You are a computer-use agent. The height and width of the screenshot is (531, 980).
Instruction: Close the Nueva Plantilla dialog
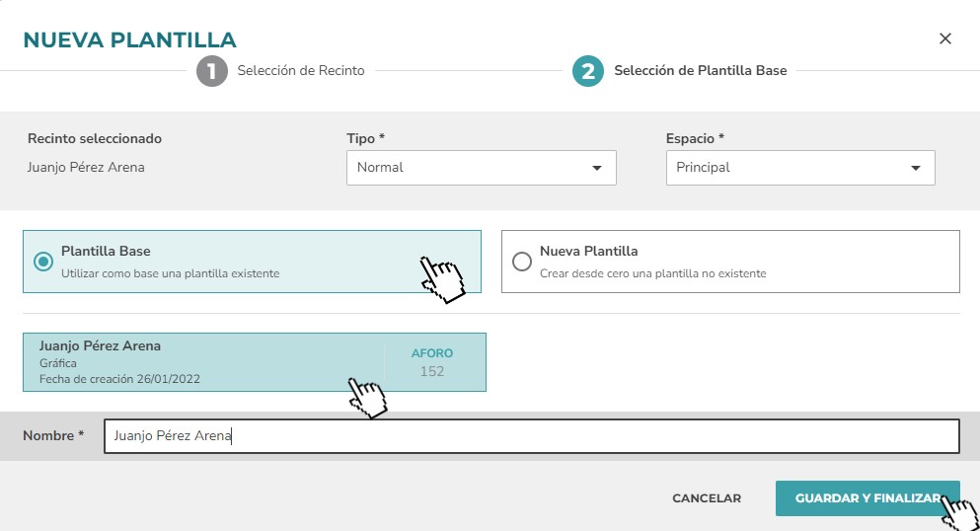[x=945, y=38]
